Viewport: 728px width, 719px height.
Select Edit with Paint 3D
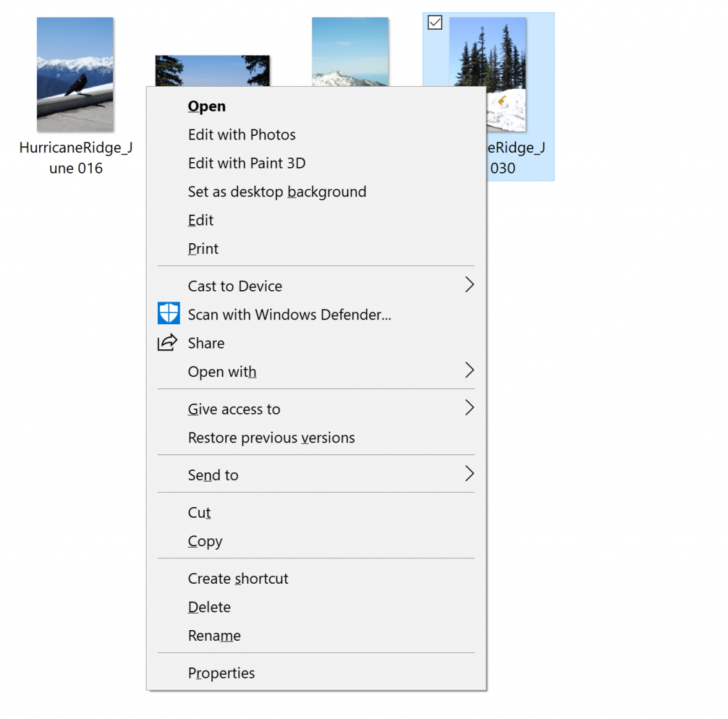click(247, 164)
